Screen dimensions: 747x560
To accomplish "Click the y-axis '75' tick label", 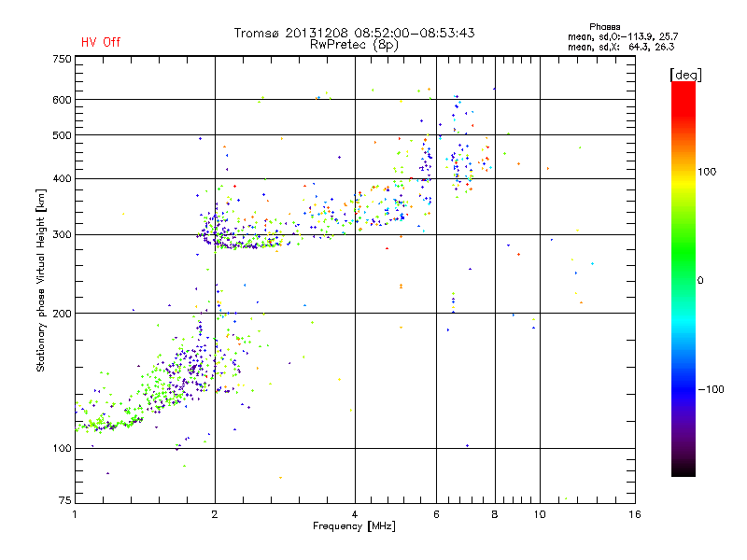I will (65, 500).
